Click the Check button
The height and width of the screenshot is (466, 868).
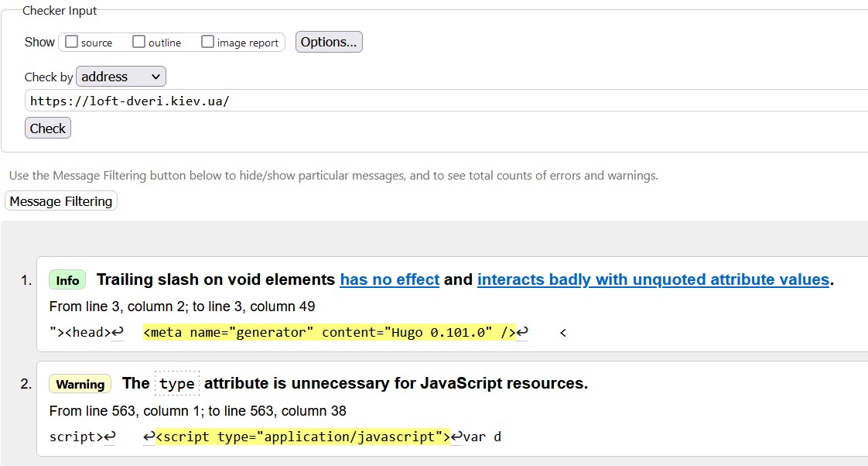pos(48,128)
